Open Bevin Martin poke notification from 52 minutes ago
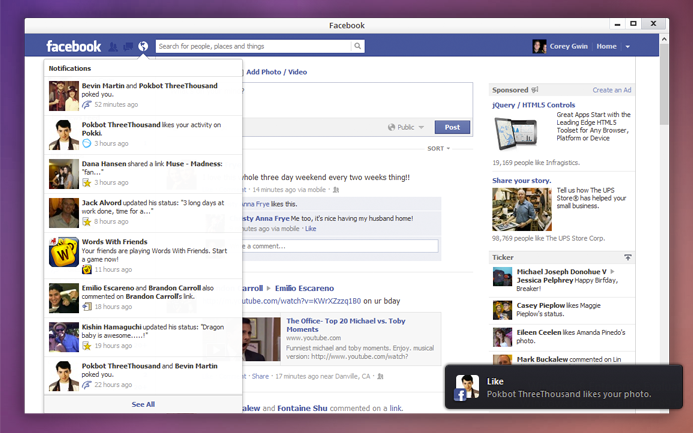 point(143,96)
